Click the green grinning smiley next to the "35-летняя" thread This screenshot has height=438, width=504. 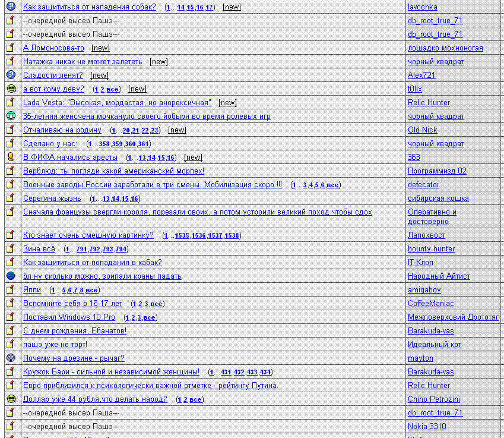[x=10, y=116]
